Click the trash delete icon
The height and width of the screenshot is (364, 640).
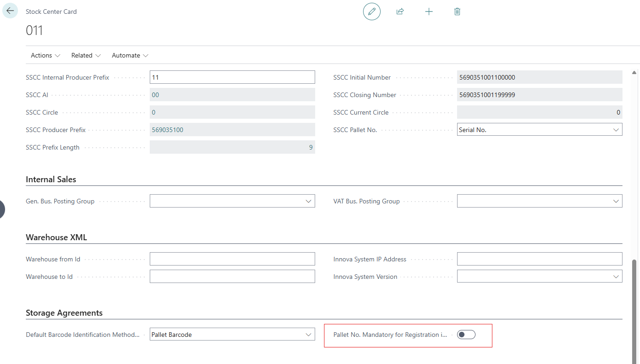click(457, 12)
